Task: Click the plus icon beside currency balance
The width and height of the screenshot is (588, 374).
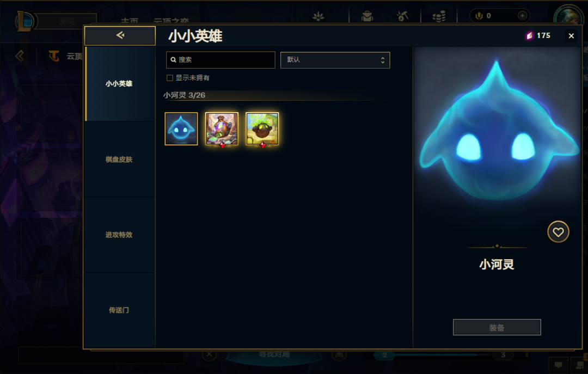Action: [x=522, y=16]
